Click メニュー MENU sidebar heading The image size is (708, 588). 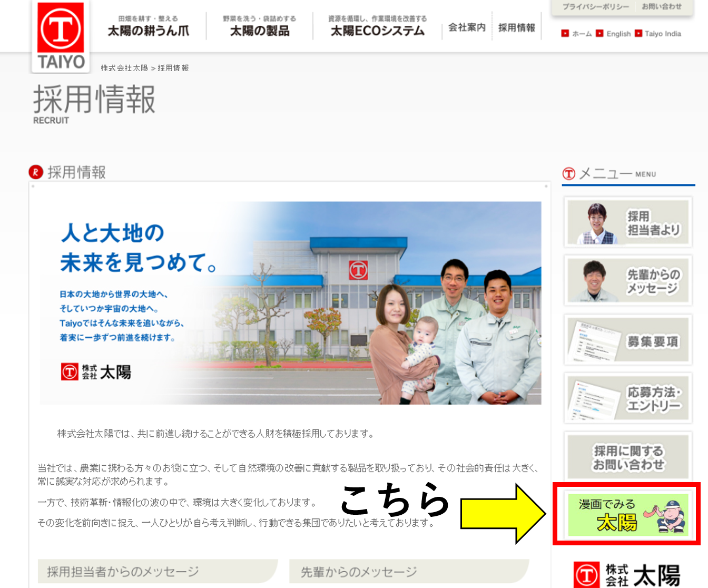tap(617, 173)
